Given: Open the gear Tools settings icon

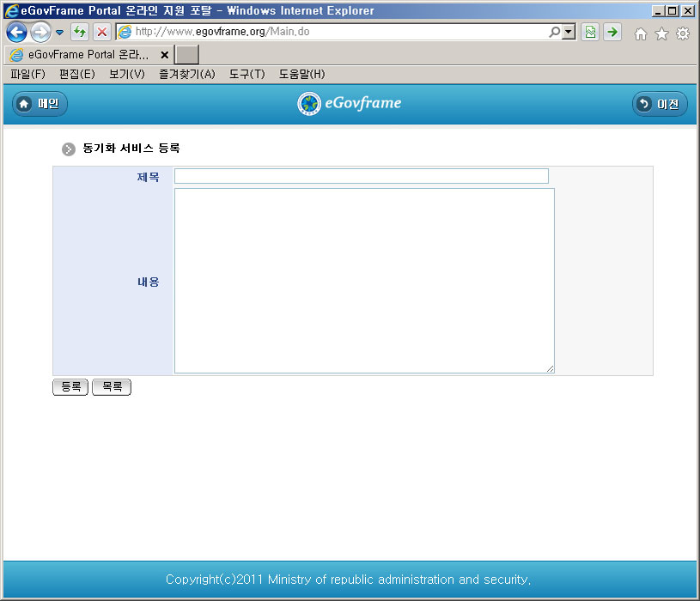Looking at the screenshot, I should [683, 33].
